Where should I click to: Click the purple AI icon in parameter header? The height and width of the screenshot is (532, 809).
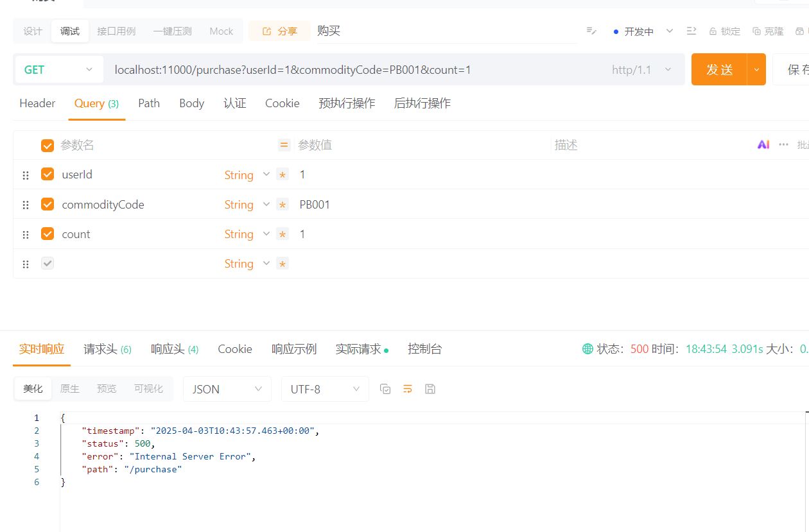click(x=763, y=145)
